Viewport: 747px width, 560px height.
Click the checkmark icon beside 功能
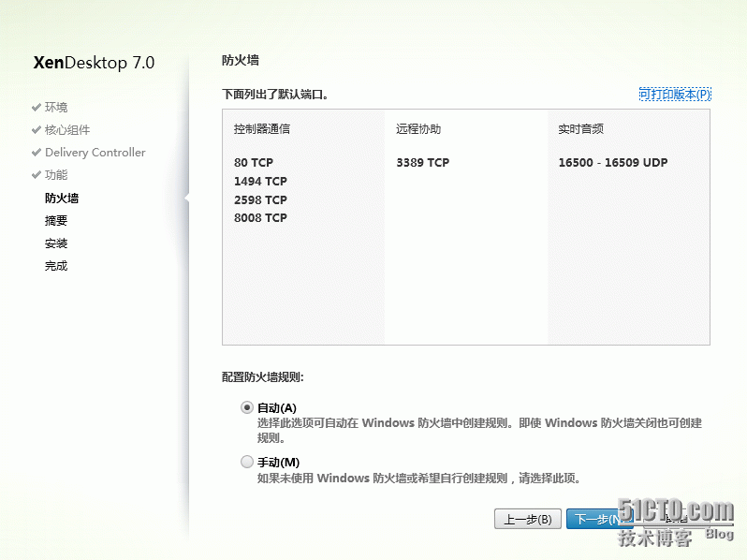(x=37, y=175)
